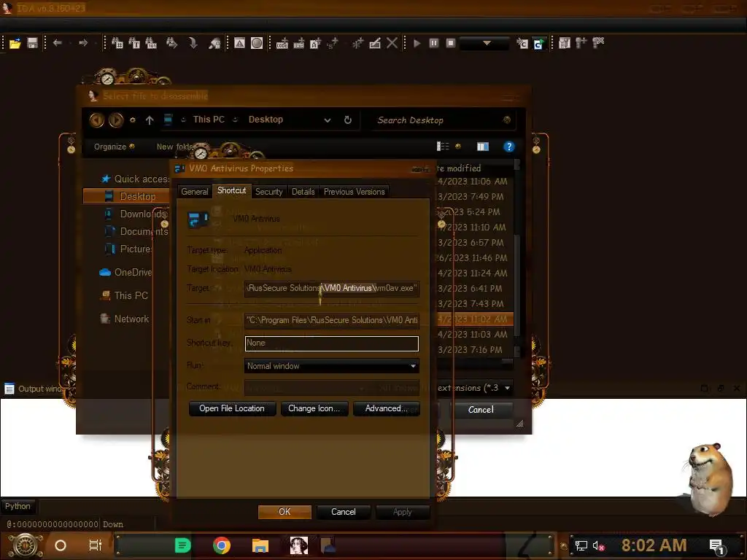747x560 pixels.
Task: Click the Start in path field
Action: [x=332, y=320]
